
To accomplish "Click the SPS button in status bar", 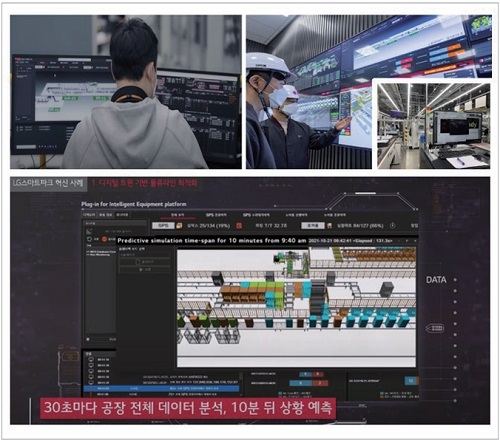I will (163, 226).
